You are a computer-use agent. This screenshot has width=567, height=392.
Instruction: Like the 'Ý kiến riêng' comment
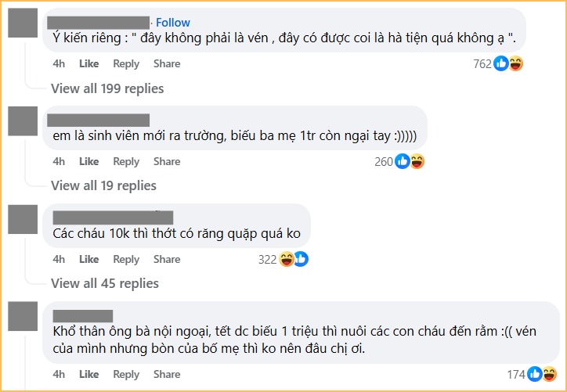[88, 63]
